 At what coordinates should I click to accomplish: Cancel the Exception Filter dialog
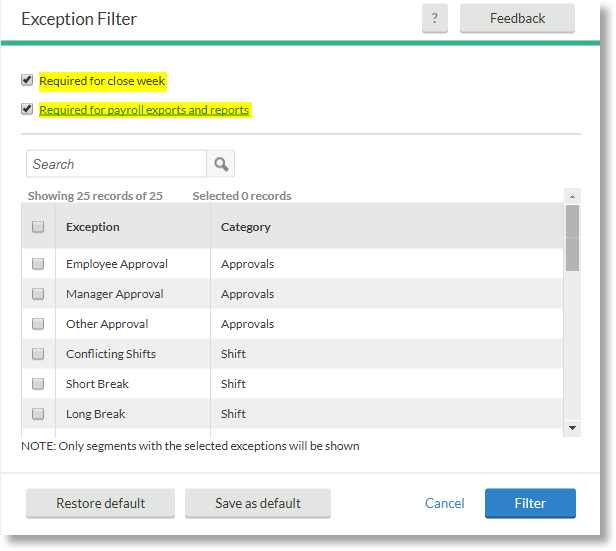444,503
